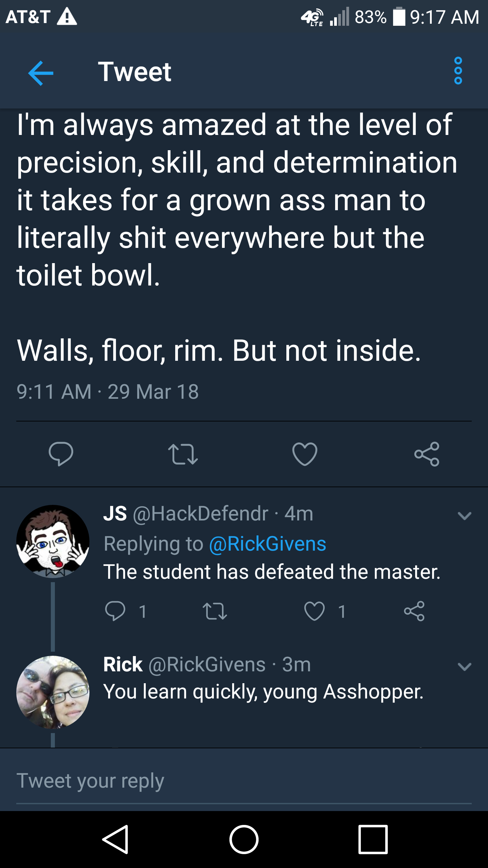Open the three-dot overflow menu
Screen dimensions: 488x868
[x=458, y=71]
